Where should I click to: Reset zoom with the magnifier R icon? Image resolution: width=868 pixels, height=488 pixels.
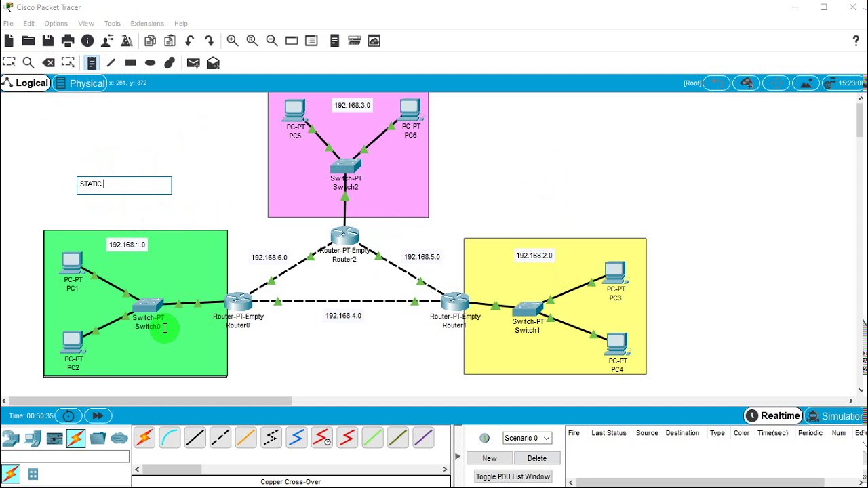pos(252,41)
